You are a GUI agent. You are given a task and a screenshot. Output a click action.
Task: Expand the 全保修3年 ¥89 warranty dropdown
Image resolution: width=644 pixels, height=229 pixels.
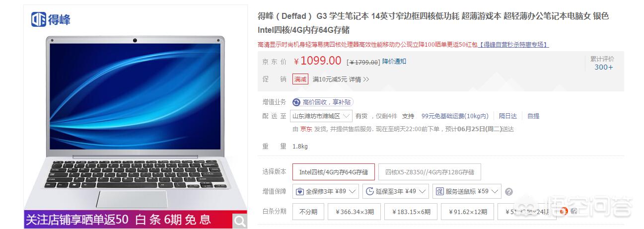point(326,191)
